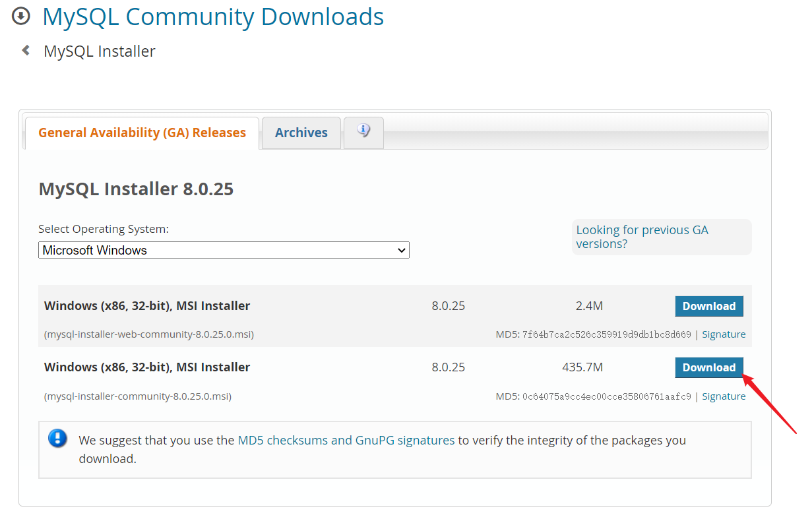The image size is (812, 525).
Task: Click the MySQL Installer 8.0.25 heading
Action: (x=136, y=189)
